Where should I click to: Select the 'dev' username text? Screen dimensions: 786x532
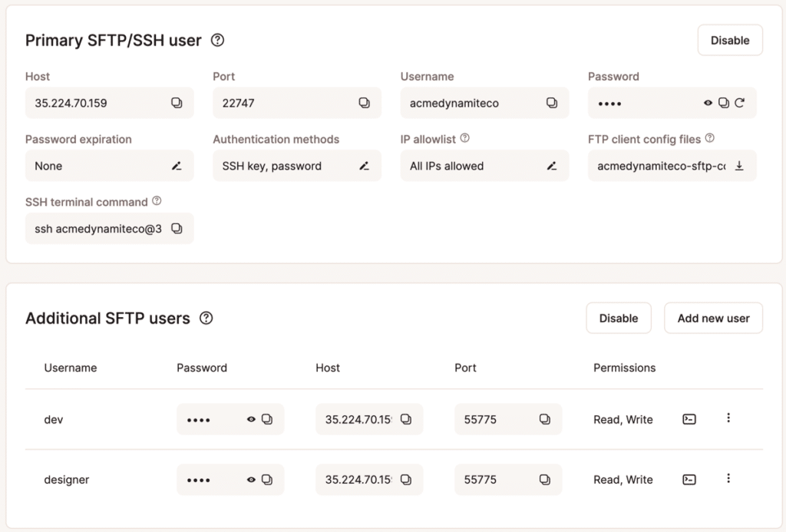tap(54, 420)
